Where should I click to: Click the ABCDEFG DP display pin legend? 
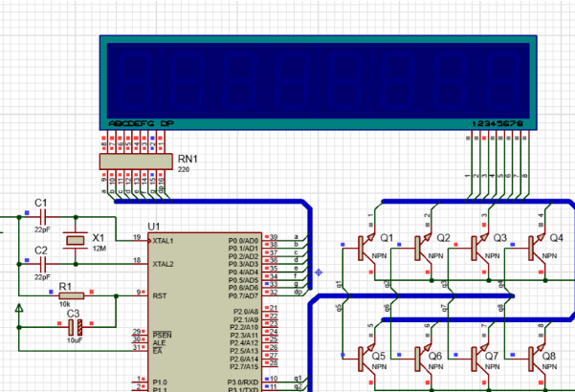(142, 124)
